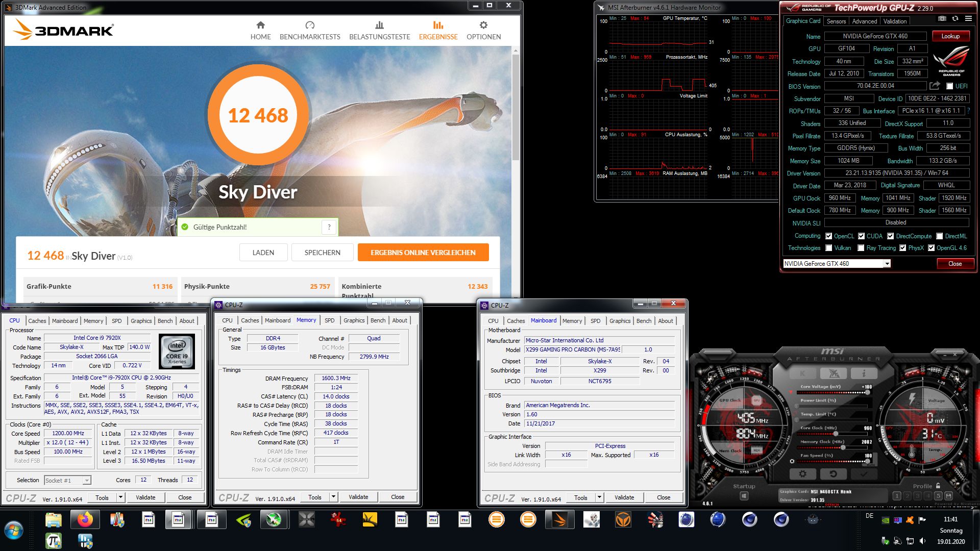Click Afterburner info i button

click(864, 373)
